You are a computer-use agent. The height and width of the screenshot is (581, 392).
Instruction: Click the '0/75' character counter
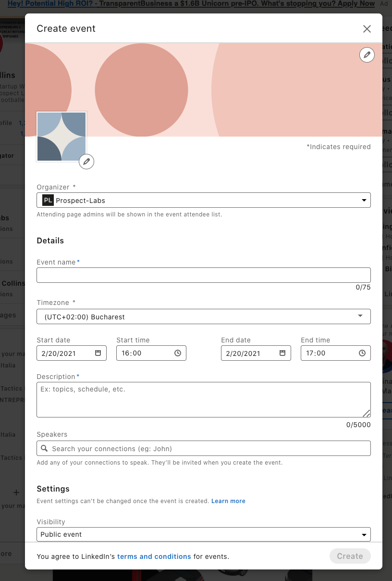pyautogui.click(x=363, y=287)
